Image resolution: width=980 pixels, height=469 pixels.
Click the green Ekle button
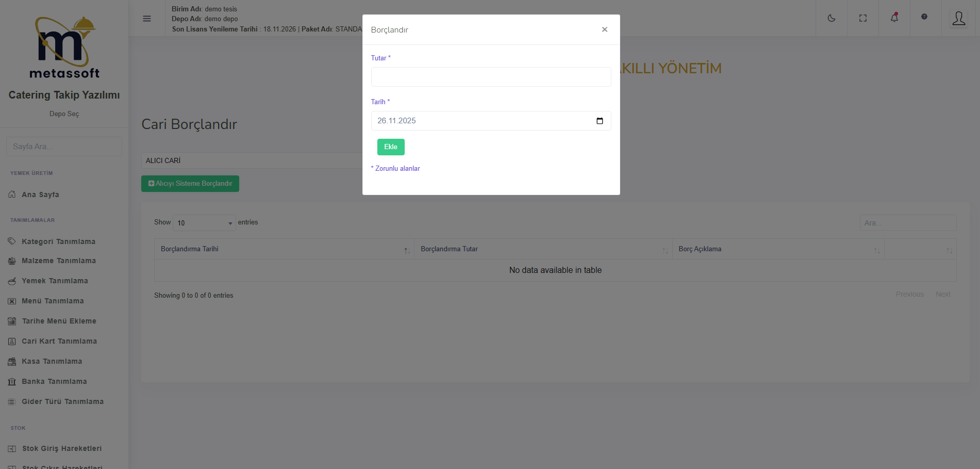pos(391,147)
